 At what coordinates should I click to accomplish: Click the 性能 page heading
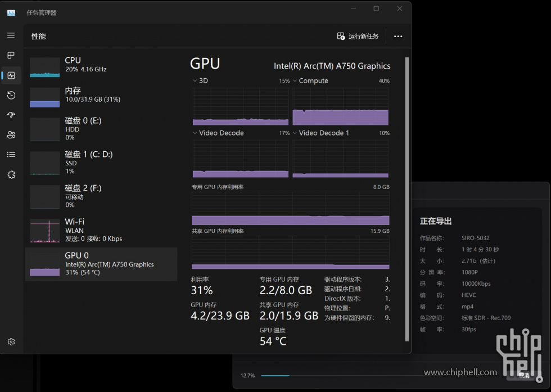click(x=39, y=36)
